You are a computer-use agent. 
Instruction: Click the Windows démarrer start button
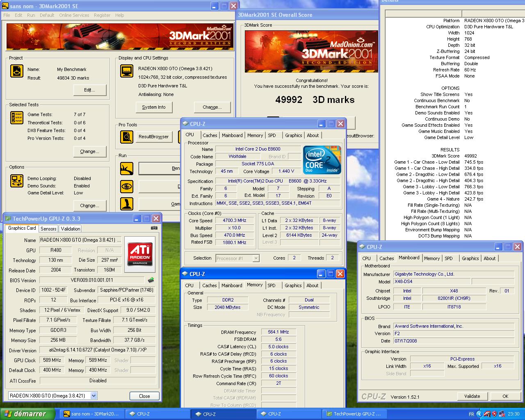click(x=28, y=414)
